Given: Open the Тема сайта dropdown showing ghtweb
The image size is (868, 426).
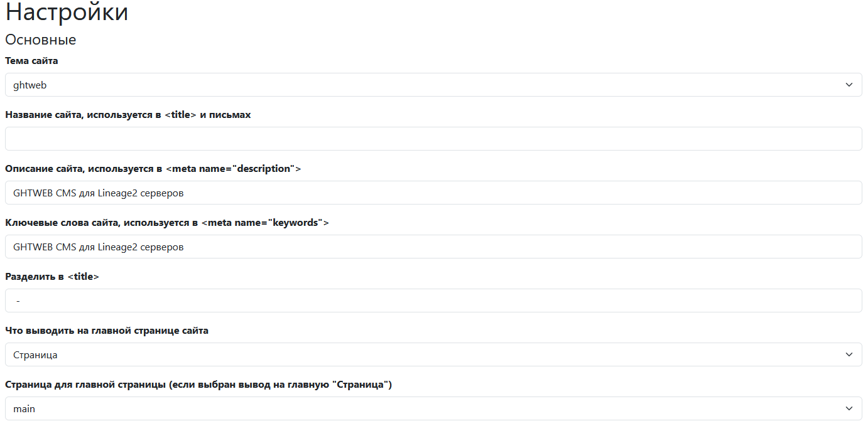Looking at the screenshot, I should [433, 85].
